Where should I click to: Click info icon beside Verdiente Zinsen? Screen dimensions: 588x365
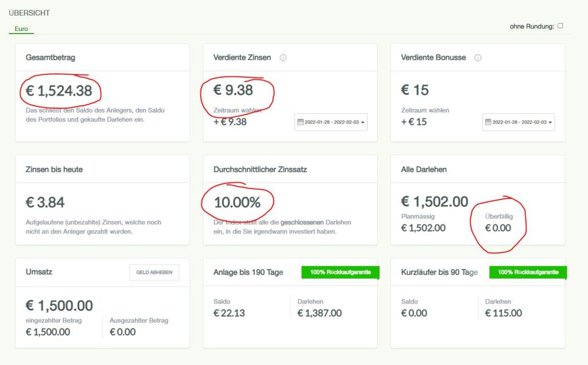click(x=283, y=57)
